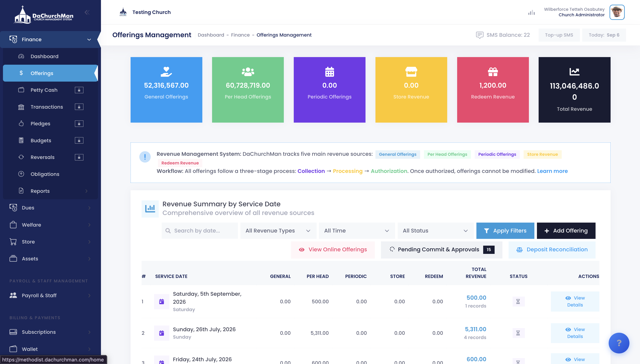This screenshot has width=640, height=364.
Task: Click the Add Offering button
Action: (566, 230)
